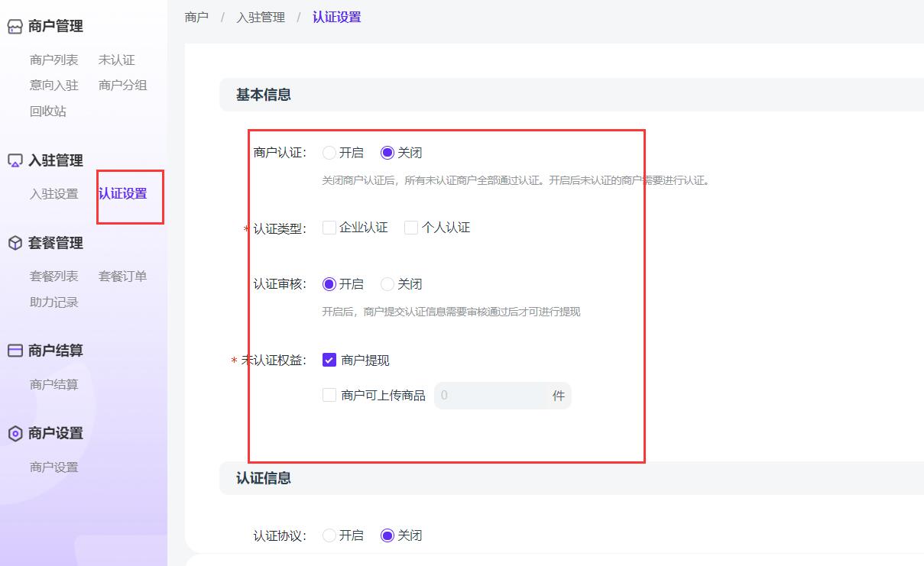This screenshot has width=924, height=566.
Task: Click the 开启后，商户提交认证信息 hint text
Action: (451, 312)
